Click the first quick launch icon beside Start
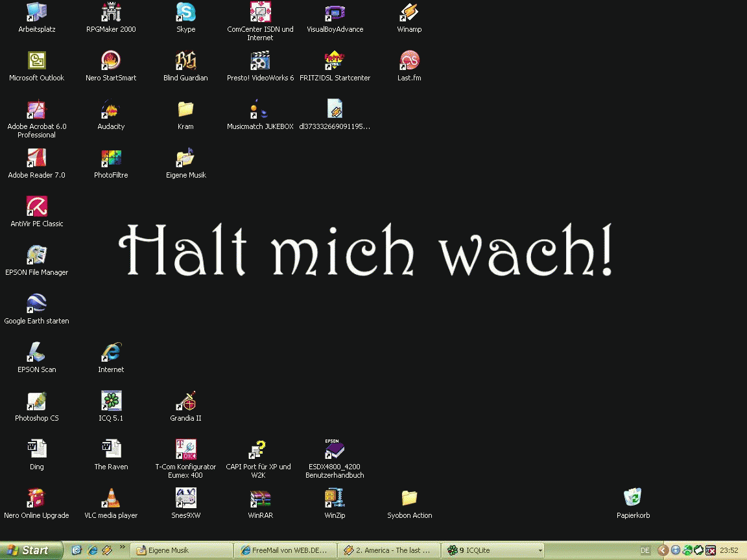747x560 pixels. [77, 550]
